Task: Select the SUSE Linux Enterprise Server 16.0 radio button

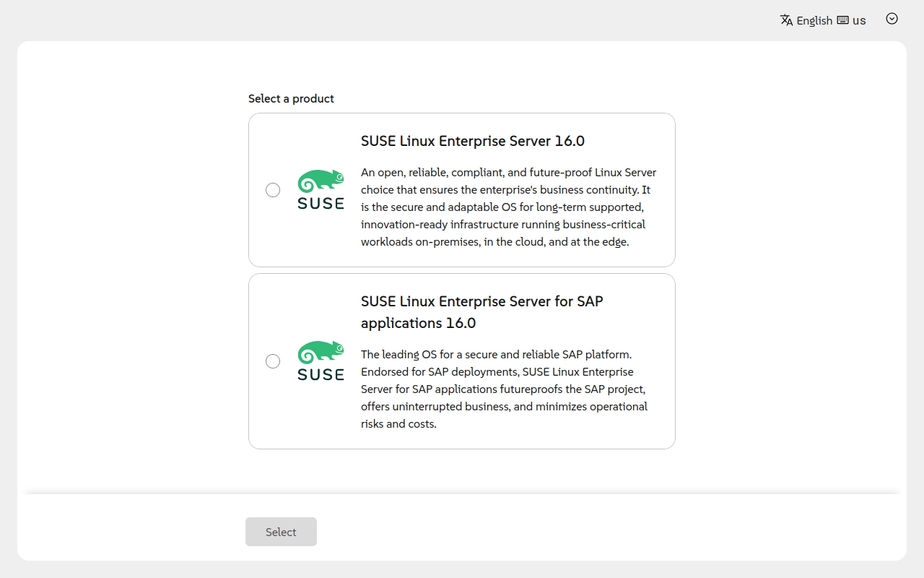Action: point(273,190)
